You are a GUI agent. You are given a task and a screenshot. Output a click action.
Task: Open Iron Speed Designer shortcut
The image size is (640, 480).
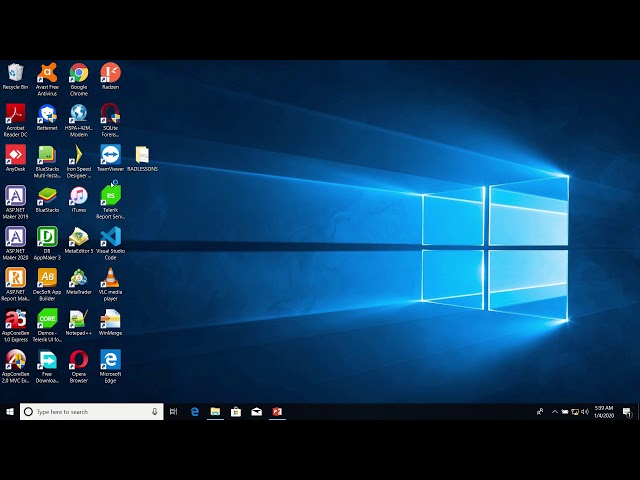79,161
